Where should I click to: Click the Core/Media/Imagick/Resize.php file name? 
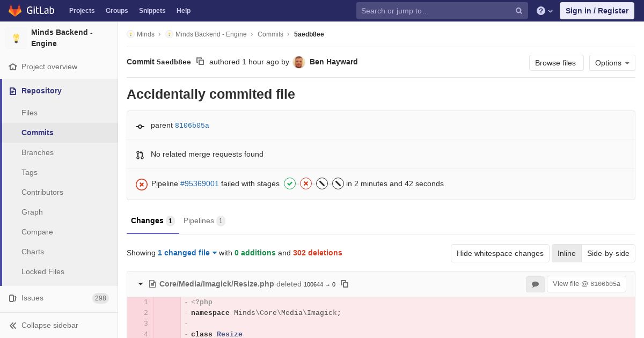coord(217,284)
